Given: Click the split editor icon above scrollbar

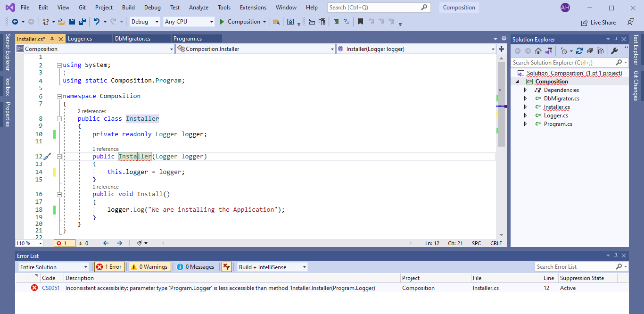Looking at the screenshot, I should pyautogui.click(x=501, y=49).
